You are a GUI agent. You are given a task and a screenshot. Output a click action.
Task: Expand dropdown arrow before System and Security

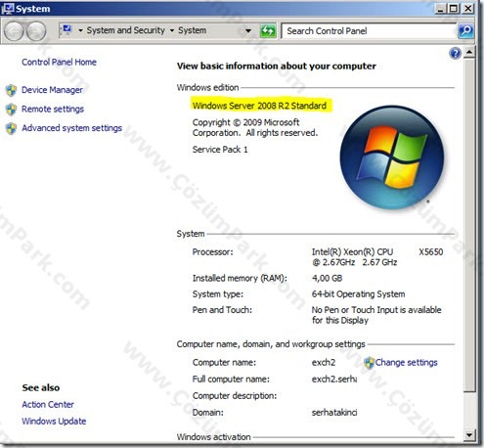coord(80,30)
